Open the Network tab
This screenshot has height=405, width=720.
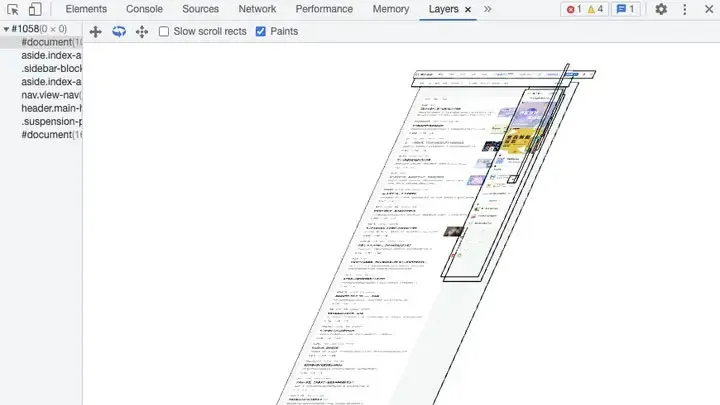[257, 9]
